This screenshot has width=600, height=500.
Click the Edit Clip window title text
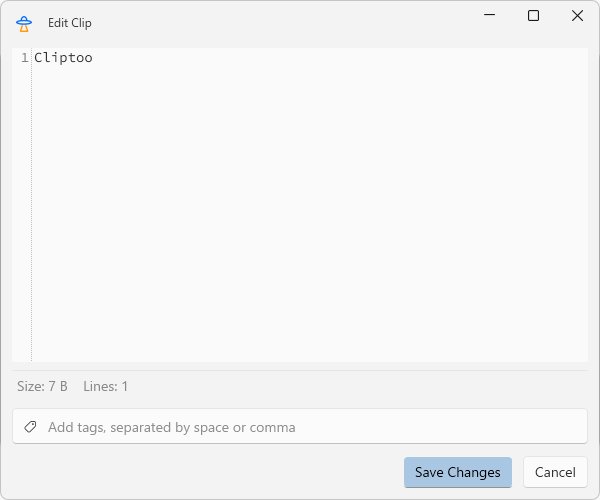click(x=69, y=22)
